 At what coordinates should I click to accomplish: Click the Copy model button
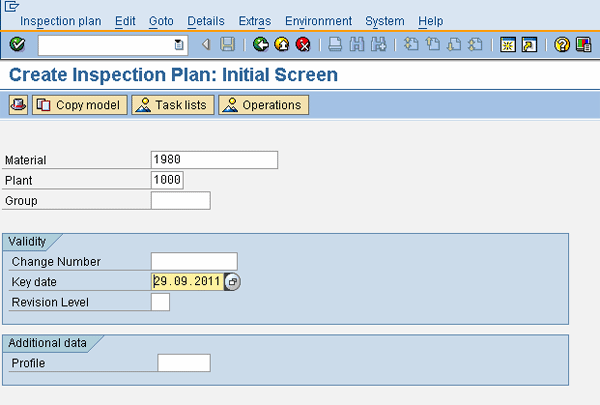pyautogui.click(x=80, y=105)
